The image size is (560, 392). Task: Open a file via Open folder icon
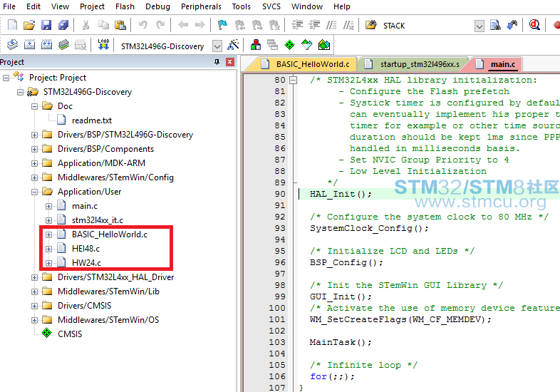pyautogui.click(x=29, y=25)
